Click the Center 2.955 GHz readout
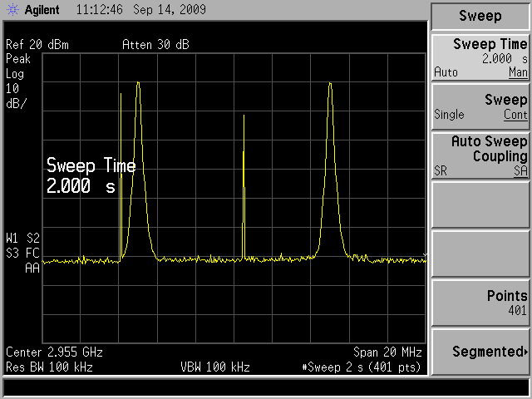 click(54, 352)
